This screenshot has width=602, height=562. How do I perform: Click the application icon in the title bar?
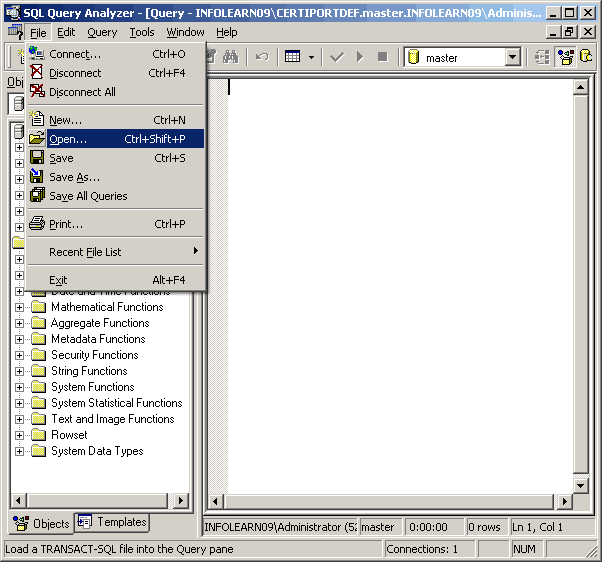[x=13, y=13]
